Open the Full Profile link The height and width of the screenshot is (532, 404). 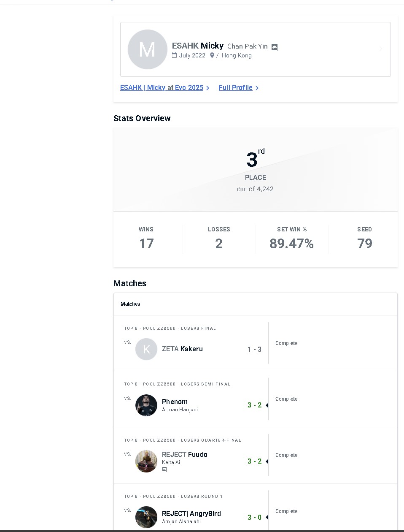[235, 88]
